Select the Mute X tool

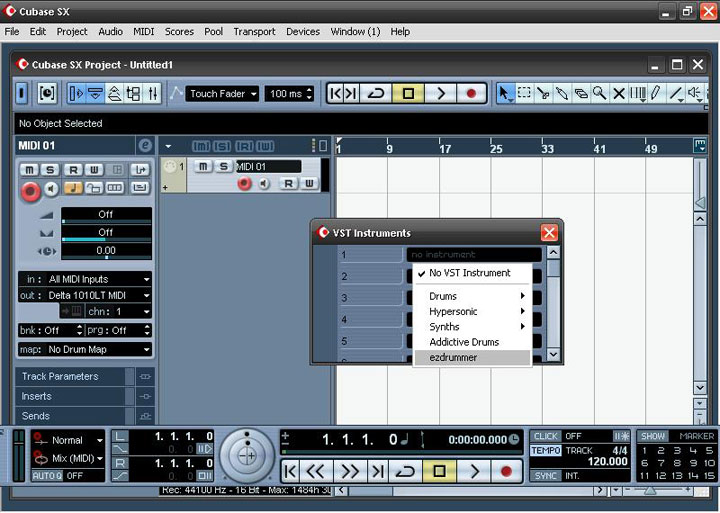[619, 94]
